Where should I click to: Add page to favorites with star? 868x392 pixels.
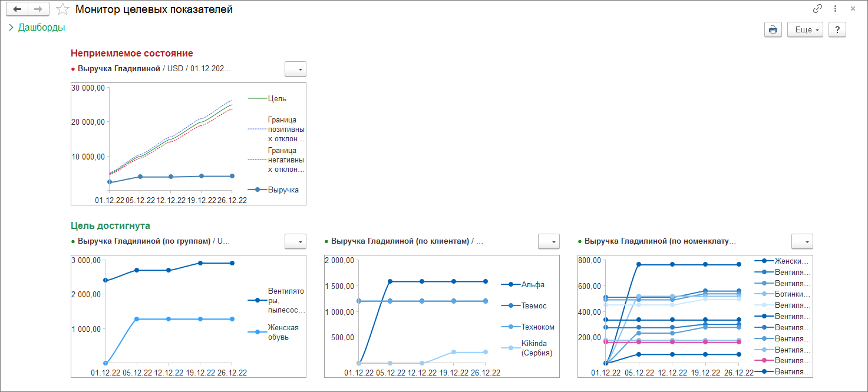tap(62, 9)
